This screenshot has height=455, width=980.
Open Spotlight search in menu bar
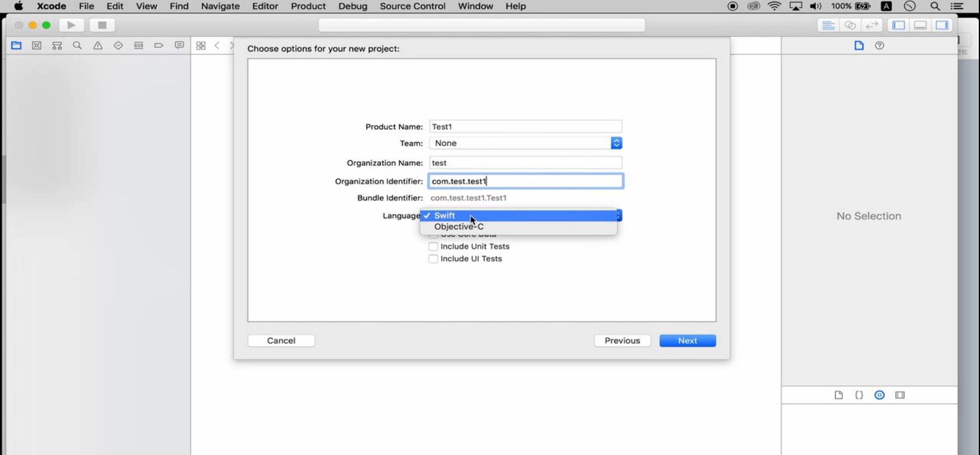click(935, 6)
